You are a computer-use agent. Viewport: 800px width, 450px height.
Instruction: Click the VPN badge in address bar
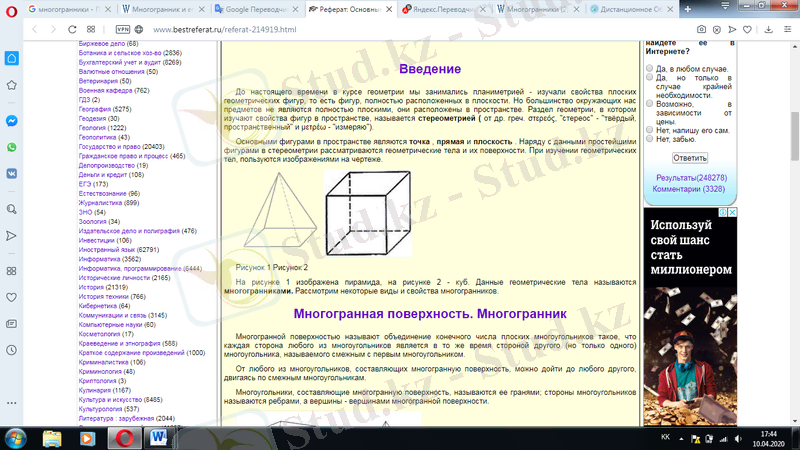coord(123,30)
